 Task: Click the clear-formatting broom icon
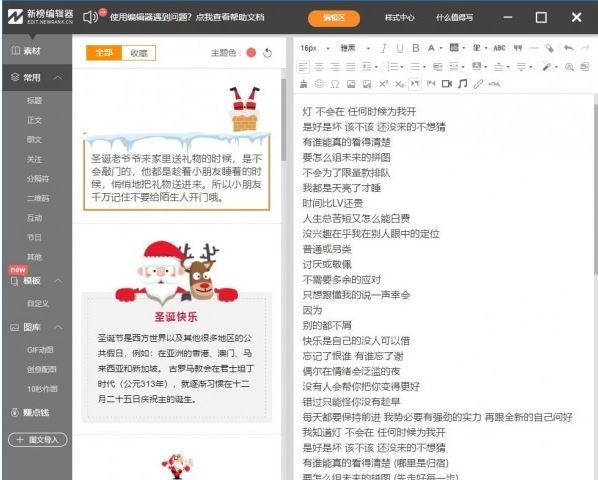click(303, 84)
